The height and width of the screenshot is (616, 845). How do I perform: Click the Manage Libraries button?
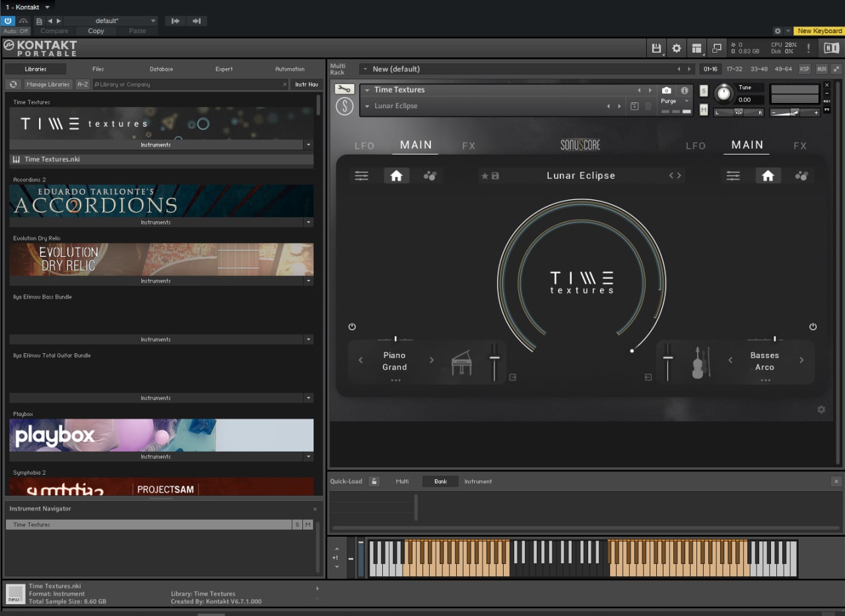[48, 85]
